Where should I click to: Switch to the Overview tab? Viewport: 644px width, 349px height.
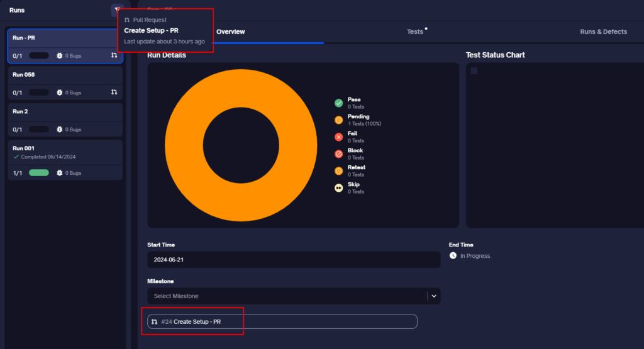pos(230,31)
